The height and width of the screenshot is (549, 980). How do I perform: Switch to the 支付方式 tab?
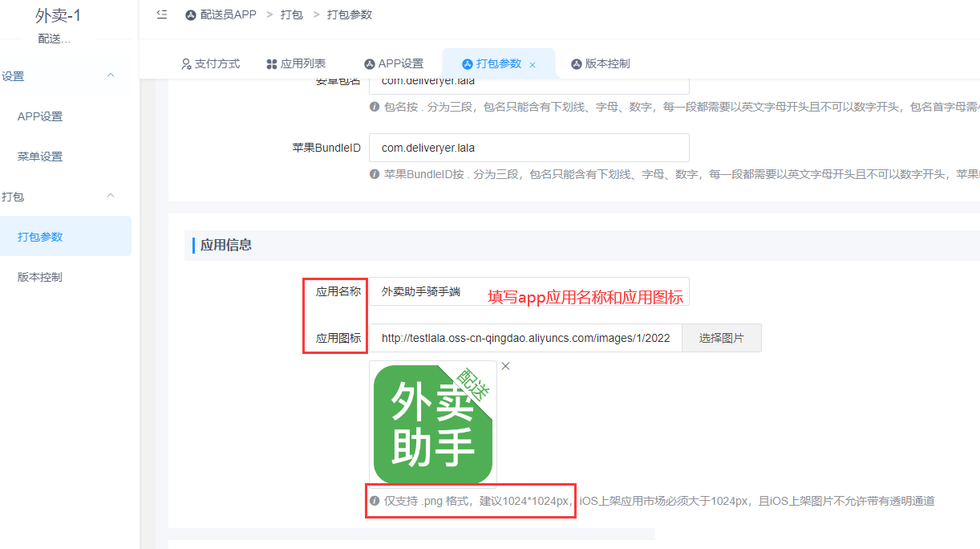[x=210, y=64]
